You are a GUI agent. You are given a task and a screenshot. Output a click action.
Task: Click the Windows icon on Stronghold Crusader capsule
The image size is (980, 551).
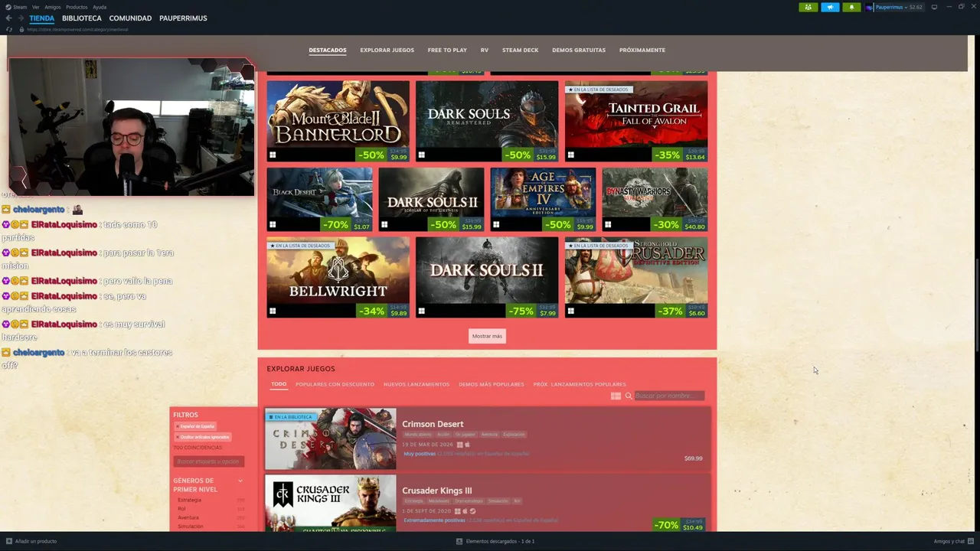point(570,311)
